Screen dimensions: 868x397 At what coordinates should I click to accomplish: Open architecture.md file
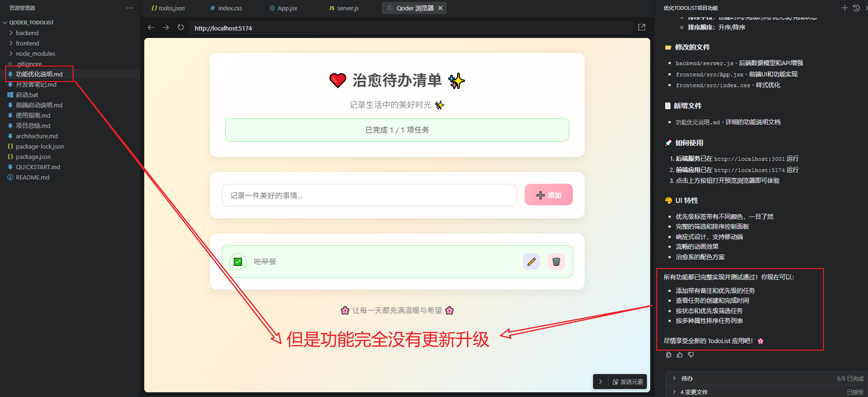[37, 136]
